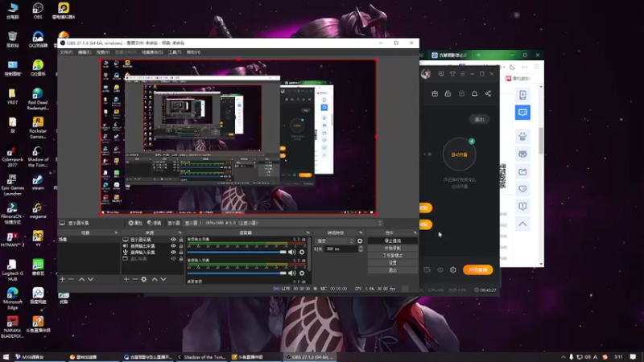The image size is (644, 362).
Task: Click the share icon in streaming assistant
Action: pyautogui.click(x=488, y=94)
